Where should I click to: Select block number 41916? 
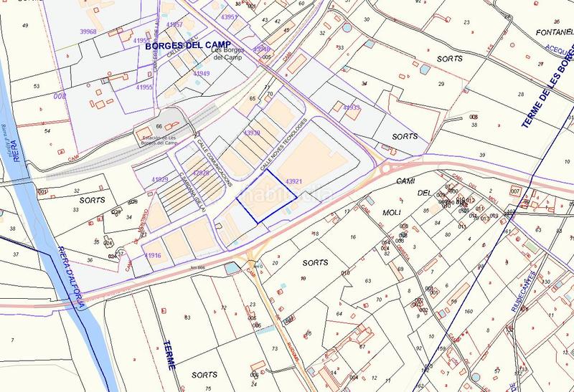[x=152, y=255]
